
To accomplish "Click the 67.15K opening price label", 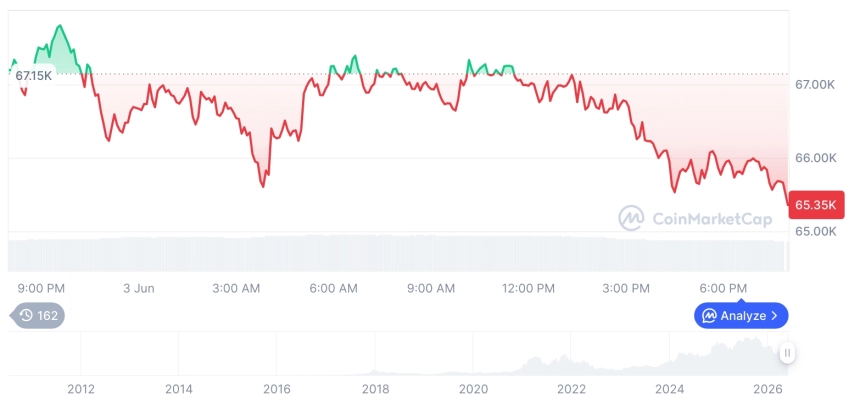I will click(33, 76).
